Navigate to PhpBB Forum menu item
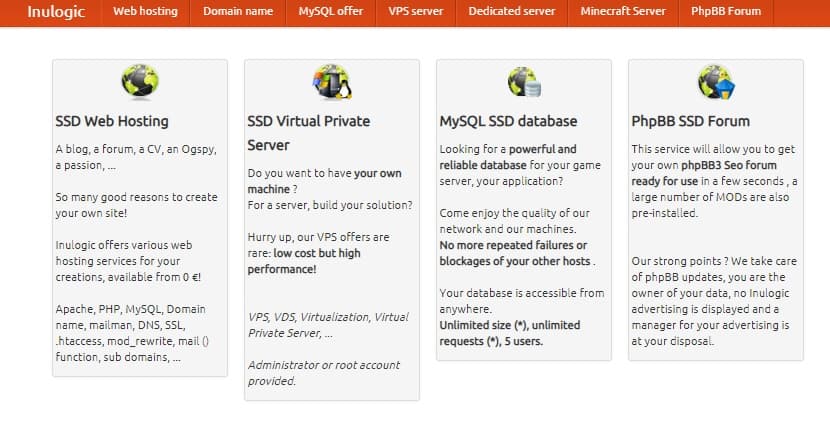Screen dimensions: 830x430 [x=726, y=11]
